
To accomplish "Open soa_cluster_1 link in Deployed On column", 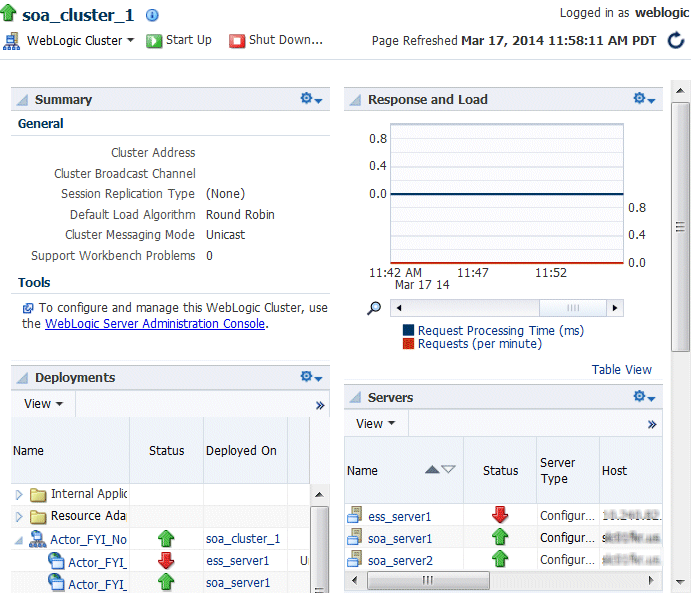I will pyautogui.click(x=243, y=539).
